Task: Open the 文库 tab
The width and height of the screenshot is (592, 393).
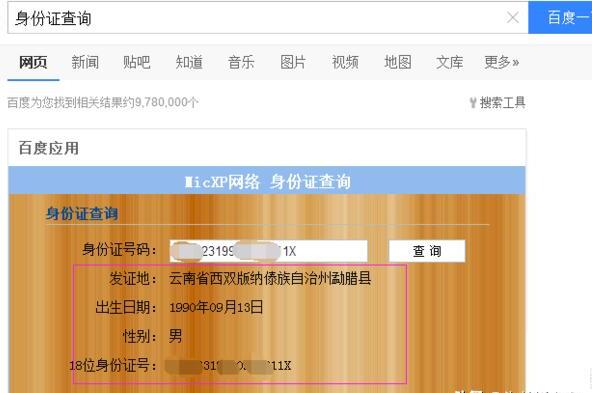Action: pyautogui.click(x=449, y=62)
